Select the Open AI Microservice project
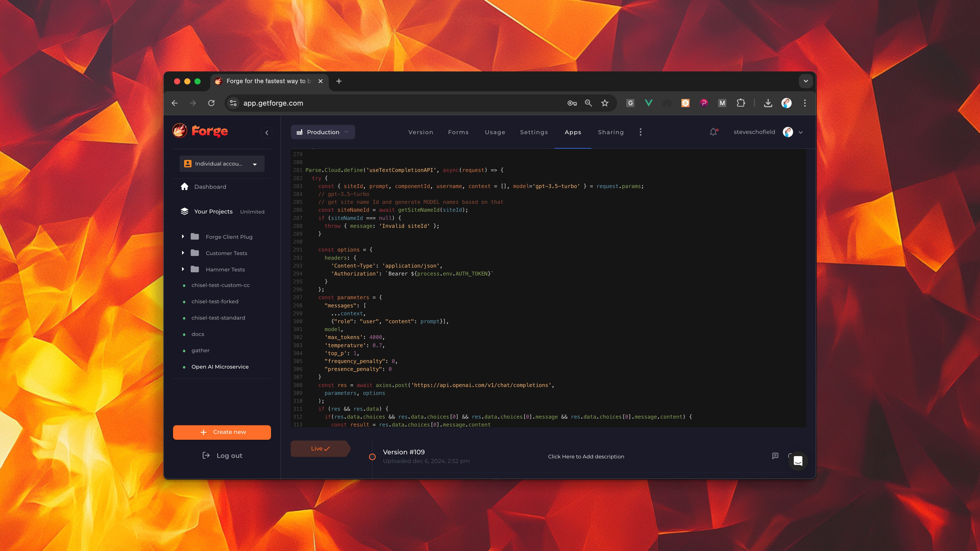This screenshot has width=980, height=551. [x=220, y=367]
